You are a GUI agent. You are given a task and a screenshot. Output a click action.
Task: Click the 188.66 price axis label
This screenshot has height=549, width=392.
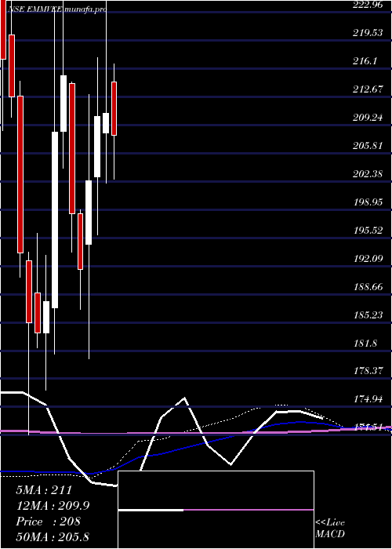(368, 287)
